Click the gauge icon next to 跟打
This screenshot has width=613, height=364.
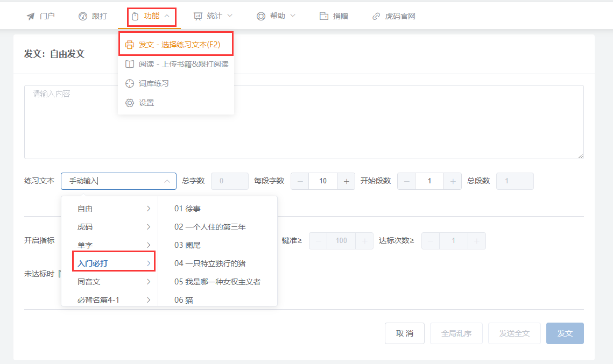tap(82, 16)
